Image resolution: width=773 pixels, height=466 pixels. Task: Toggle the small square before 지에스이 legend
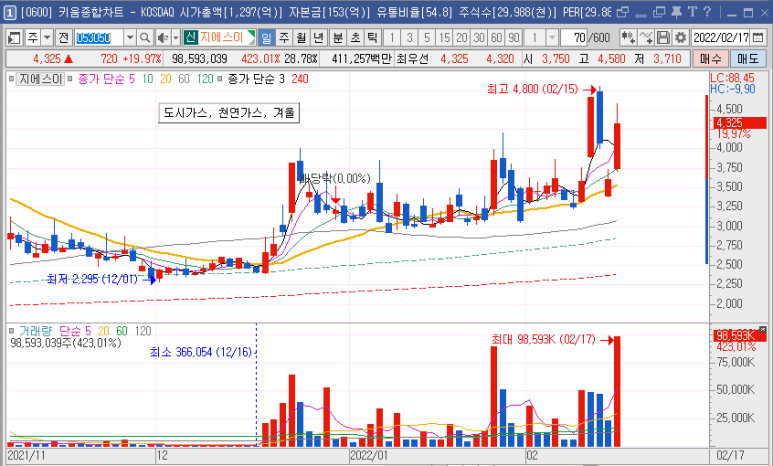[x=11, y=79]
